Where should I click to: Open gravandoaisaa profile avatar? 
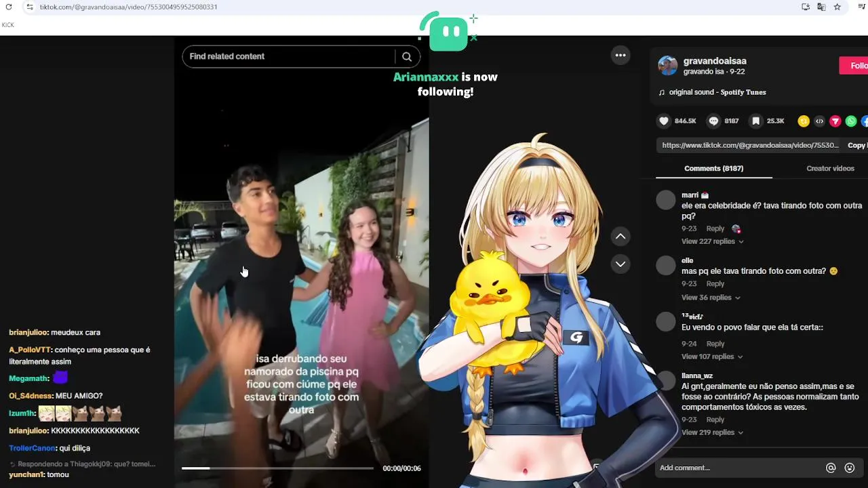[x=668, y=66]
